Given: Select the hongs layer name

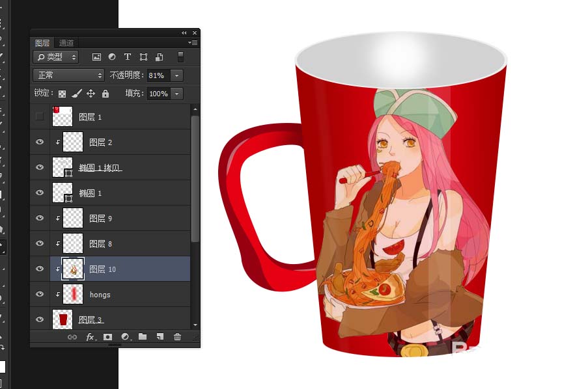Looking at the screenshot, I should coord(100,295).
